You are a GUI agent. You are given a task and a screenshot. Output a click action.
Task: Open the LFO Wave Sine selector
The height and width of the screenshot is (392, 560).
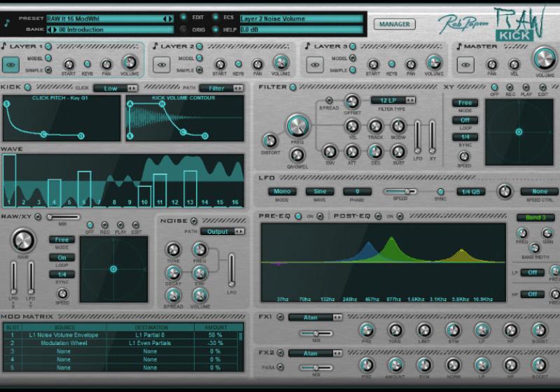pyautogui.click(x=320, y=191)
